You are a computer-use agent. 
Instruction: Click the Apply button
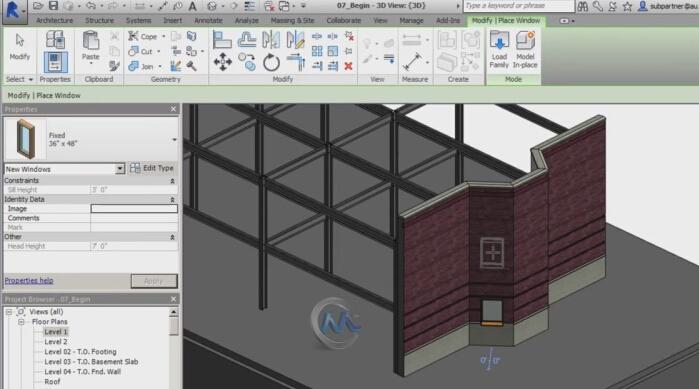154,281
